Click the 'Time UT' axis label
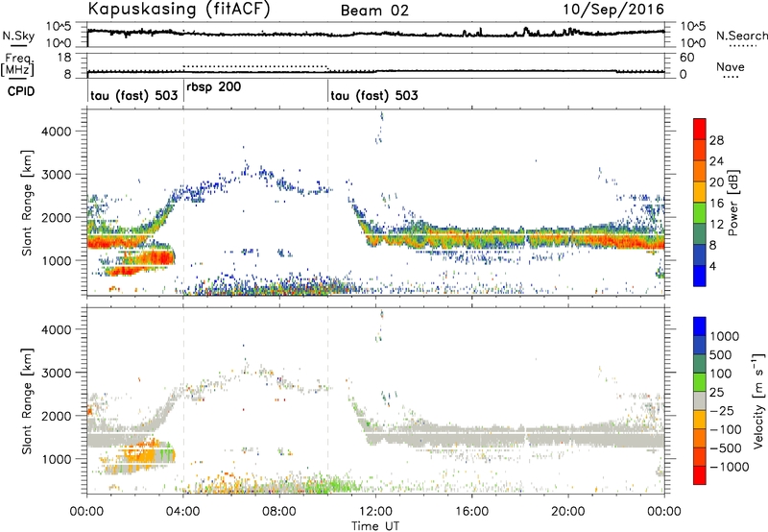This screenshot has width=768, height=532. [x=375, y=525]
